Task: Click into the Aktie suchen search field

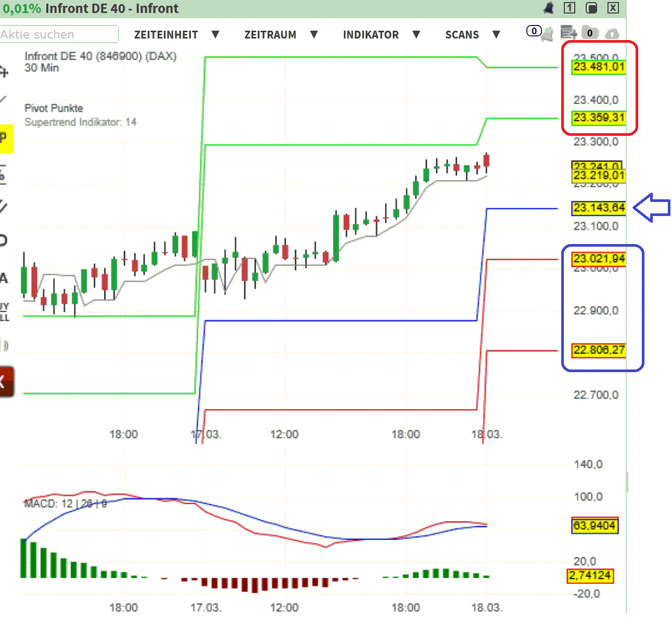Action: [x=59, y=34]
